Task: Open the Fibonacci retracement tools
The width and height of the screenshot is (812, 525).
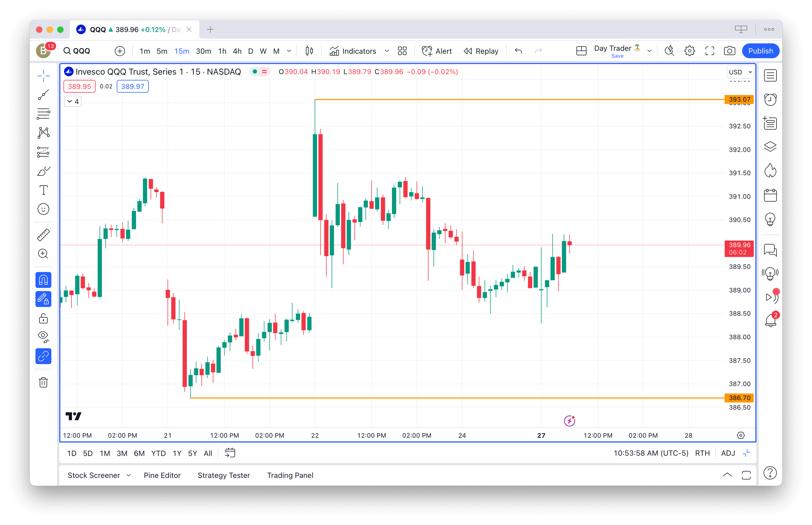Action: [x=43, y=114]
